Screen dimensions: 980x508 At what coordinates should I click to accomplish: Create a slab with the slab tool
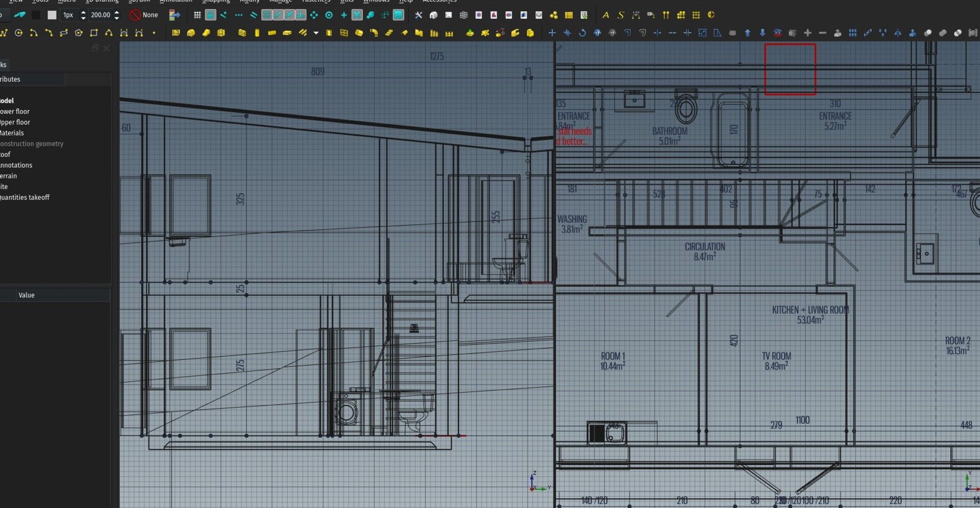click(x=287, y=33)
